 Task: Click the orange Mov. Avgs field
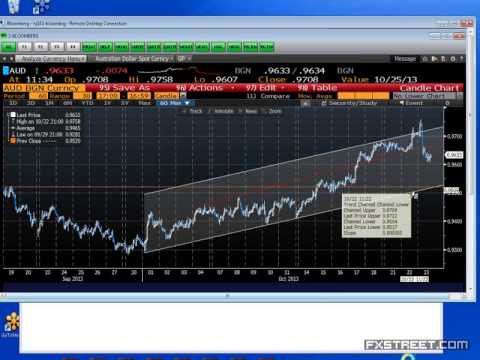[x=363, y=96]
